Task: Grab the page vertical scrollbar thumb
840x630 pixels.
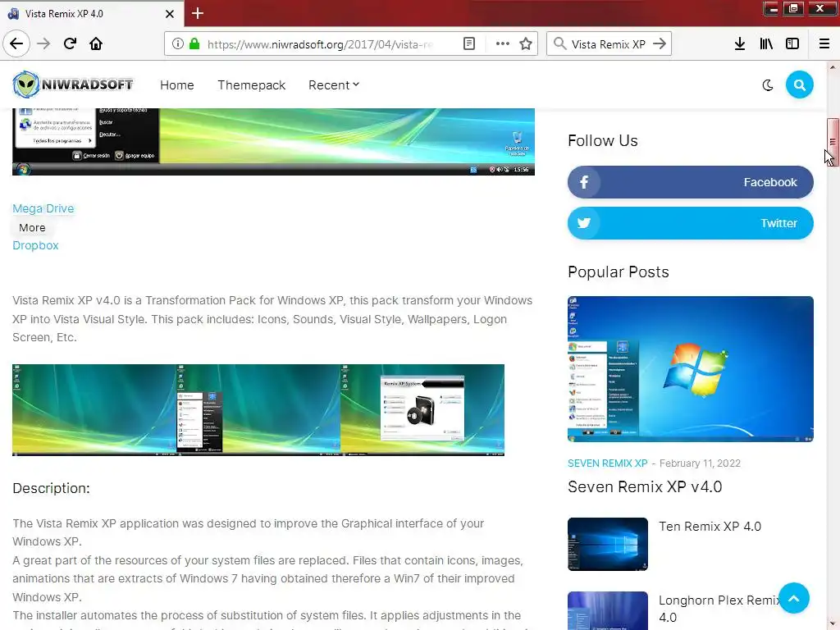Action: 833,141
